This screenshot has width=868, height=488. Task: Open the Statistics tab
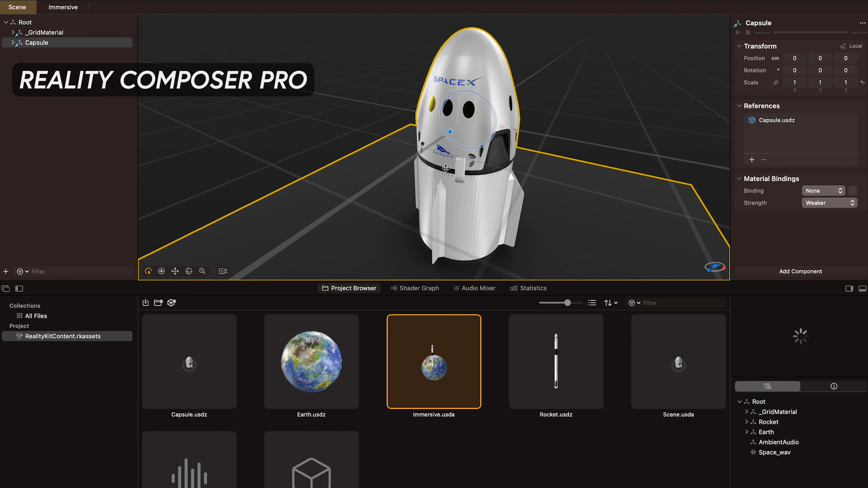(x=528, y=288)
